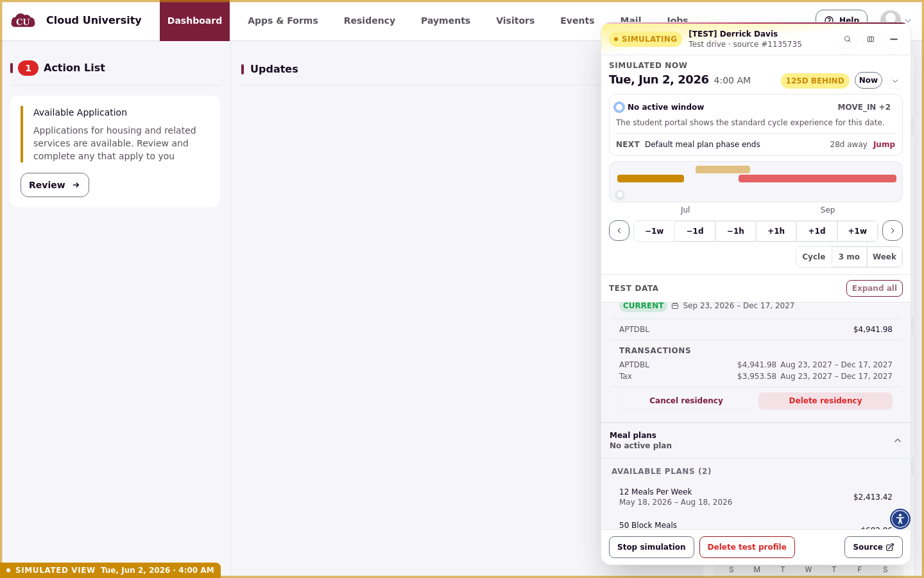Advance one week with +1w
The image size is (924, 578).
(857, 231)
